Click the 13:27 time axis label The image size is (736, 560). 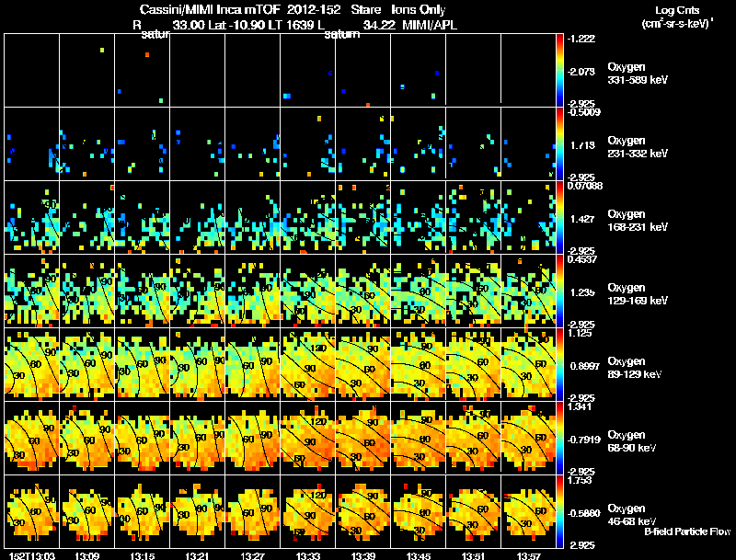(x=252, y=555)
